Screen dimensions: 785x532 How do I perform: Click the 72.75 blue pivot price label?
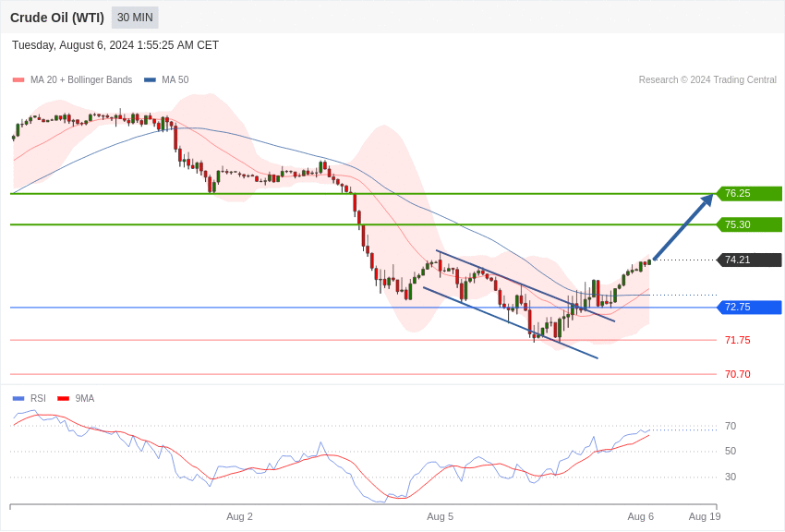tap(750, 308)
